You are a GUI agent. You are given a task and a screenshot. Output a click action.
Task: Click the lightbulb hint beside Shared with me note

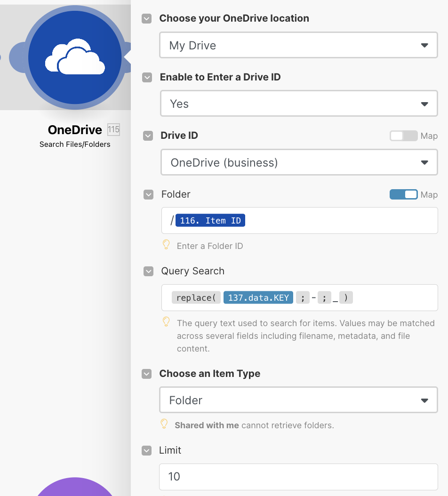coord(164,424)
